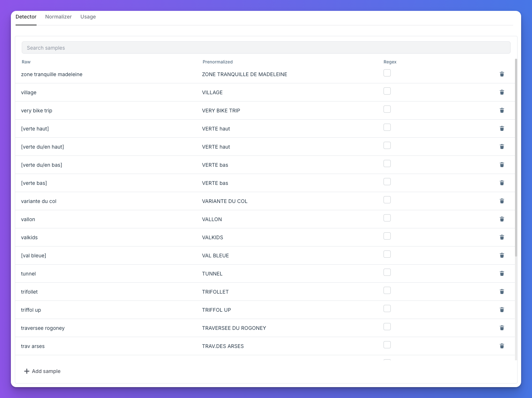Click prenormalized value 'TRAVERSEE DU ROGONEY'
The image size is (532, 398).
point(234,328)
